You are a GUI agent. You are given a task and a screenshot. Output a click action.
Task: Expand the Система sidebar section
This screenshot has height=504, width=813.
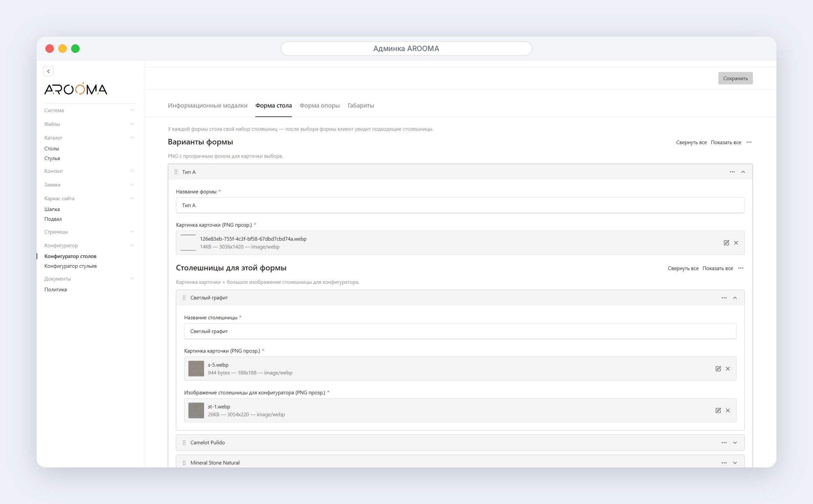pyautogui.click(x=89, y=110)
